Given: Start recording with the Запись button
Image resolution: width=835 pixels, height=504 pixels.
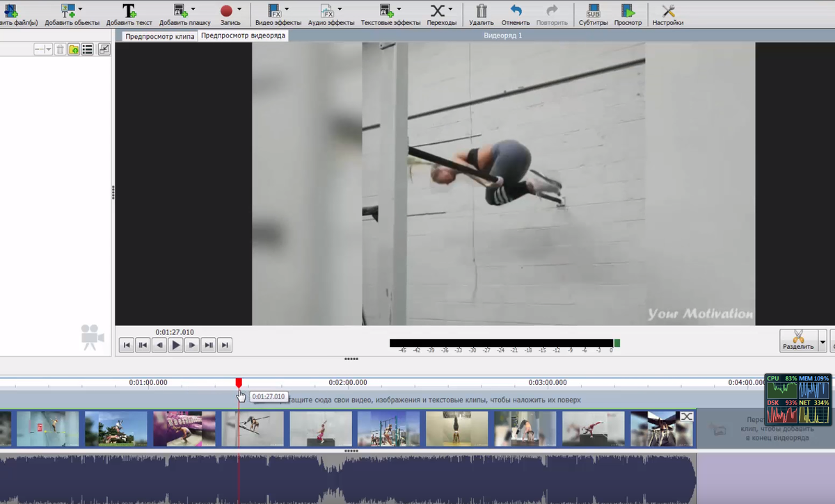Looking at the screenshot, I should (226, 11).
